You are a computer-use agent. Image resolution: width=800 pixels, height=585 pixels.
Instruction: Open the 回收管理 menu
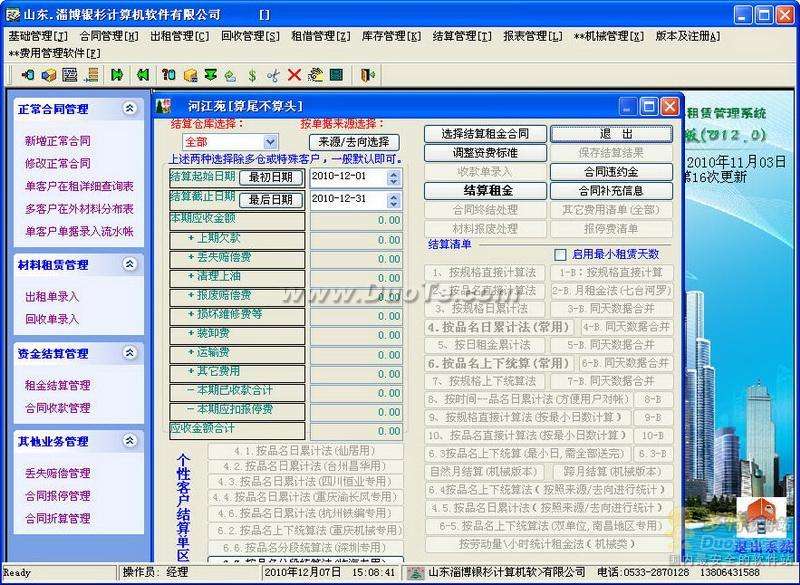[x=250, y=36]
